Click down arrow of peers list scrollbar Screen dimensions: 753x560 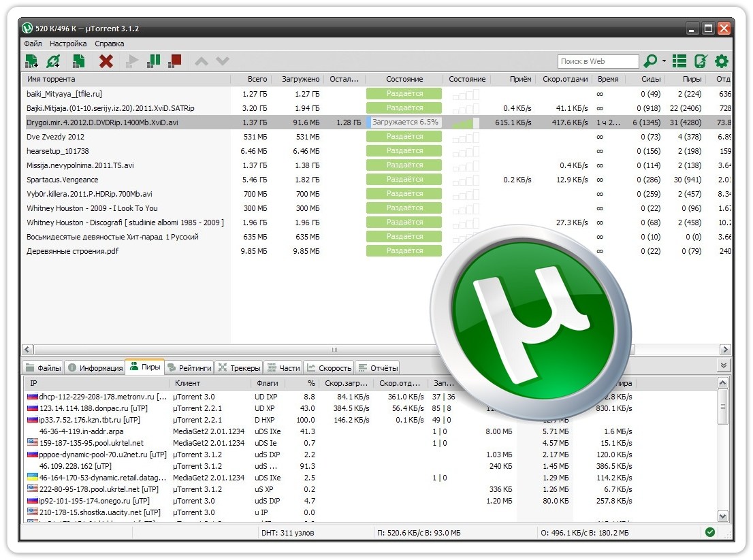(723, 516)
